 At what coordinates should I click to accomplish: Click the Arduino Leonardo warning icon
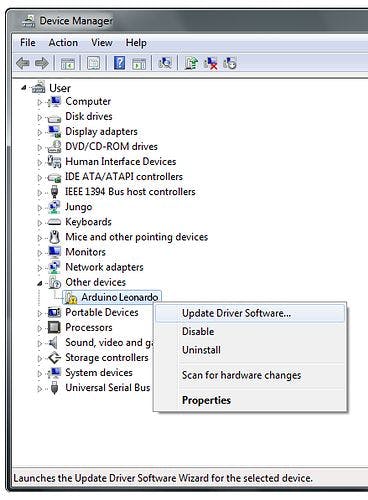71,297
